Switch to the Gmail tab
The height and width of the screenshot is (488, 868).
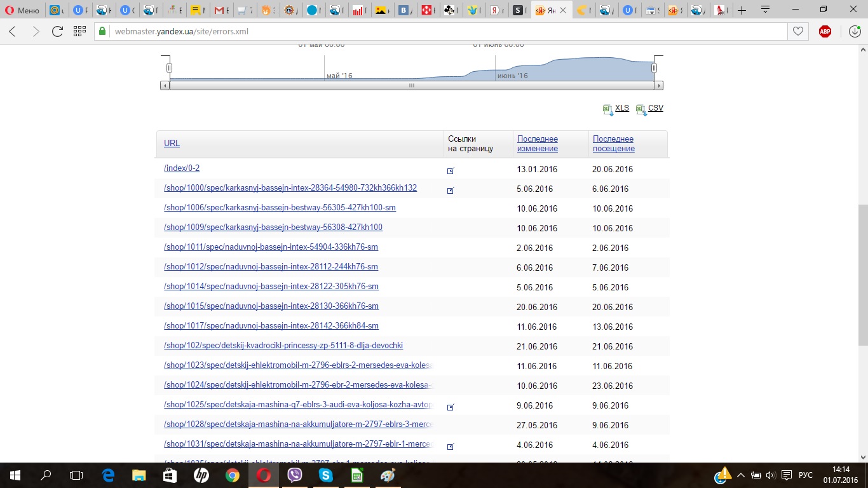point(222,10)
